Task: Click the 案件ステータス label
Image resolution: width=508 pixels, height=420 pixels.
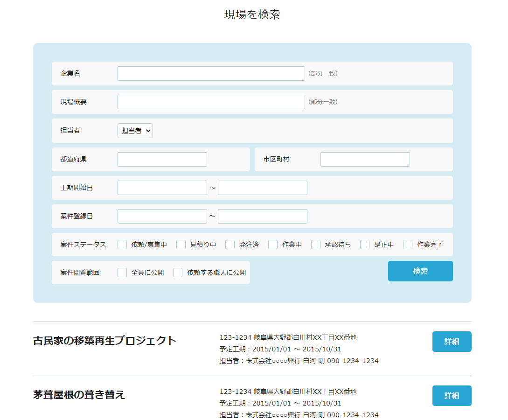Action: tap(83, 245)
